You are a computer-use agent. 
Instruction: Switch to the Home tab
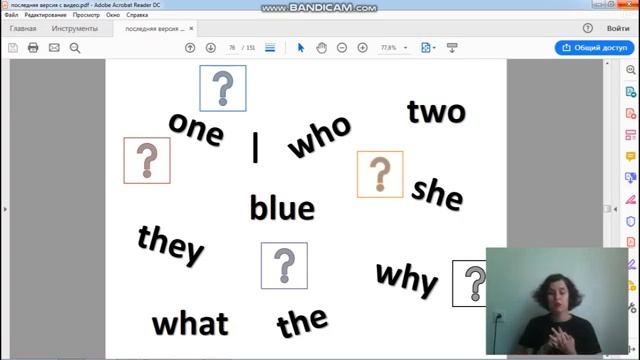(23, 29)
